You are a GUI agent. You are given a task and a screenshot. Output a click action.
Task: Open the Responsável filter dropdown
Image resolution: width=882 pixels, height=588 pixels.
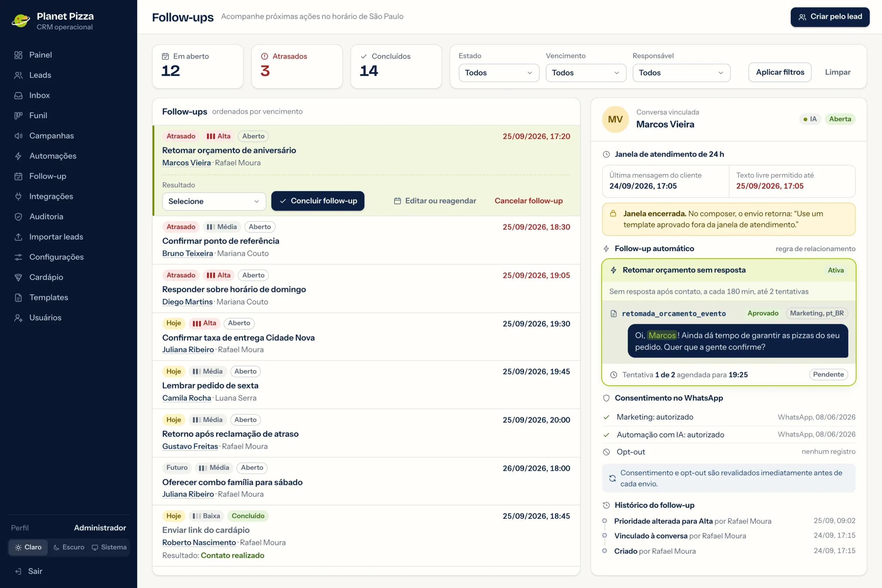coord(681,73)
